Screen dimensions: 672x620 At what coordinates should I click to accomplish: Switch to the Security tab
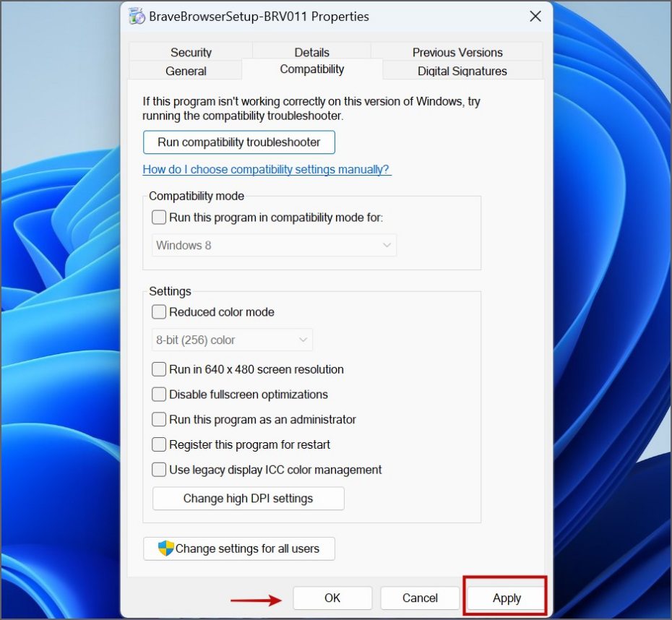coord(191,52)
